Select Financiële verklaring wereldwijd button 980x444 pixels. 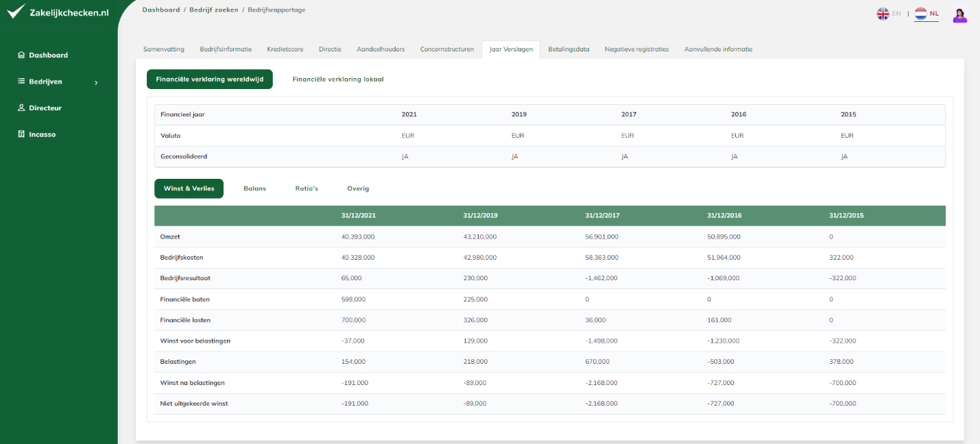pyautogui.click(x=210, y=79)
